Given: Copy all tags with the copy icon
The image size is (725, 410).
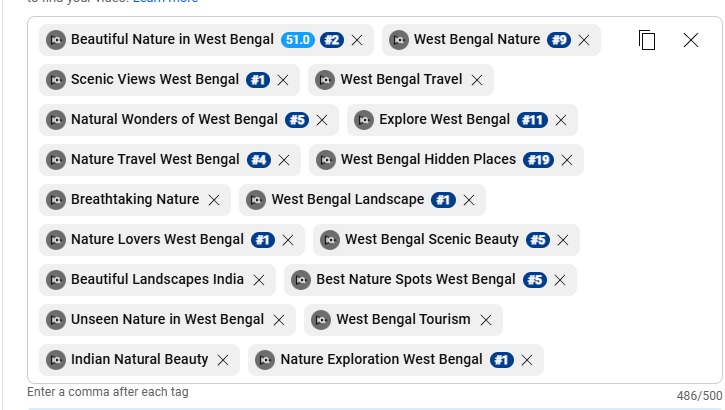Looking at the screenshot, I should [647, 40].
